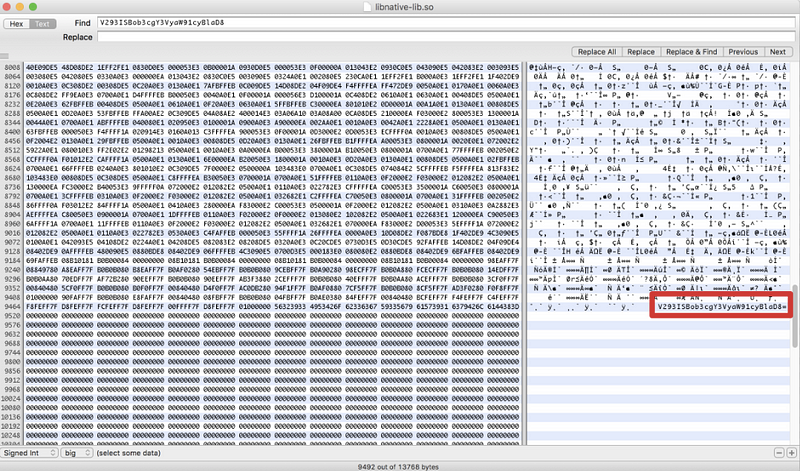Switch find mode to Hex
The image size is (800, 471).
[x=16, y=23]
